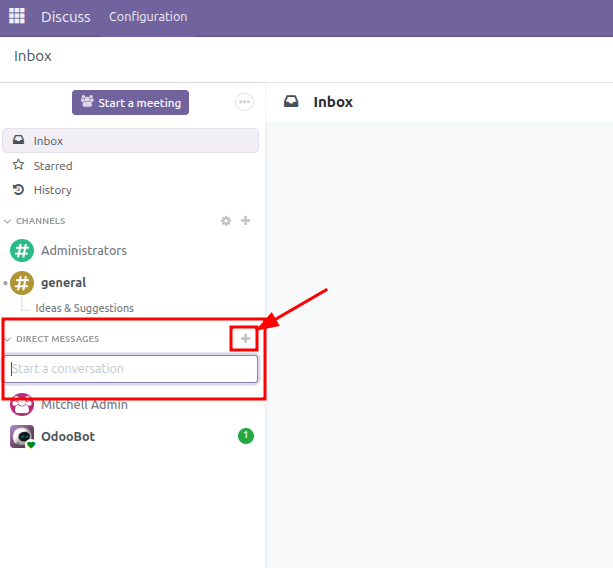The image size is (613, 568).
Task: Click the OdooBot avatar image
Action: (x=22, y=436)
